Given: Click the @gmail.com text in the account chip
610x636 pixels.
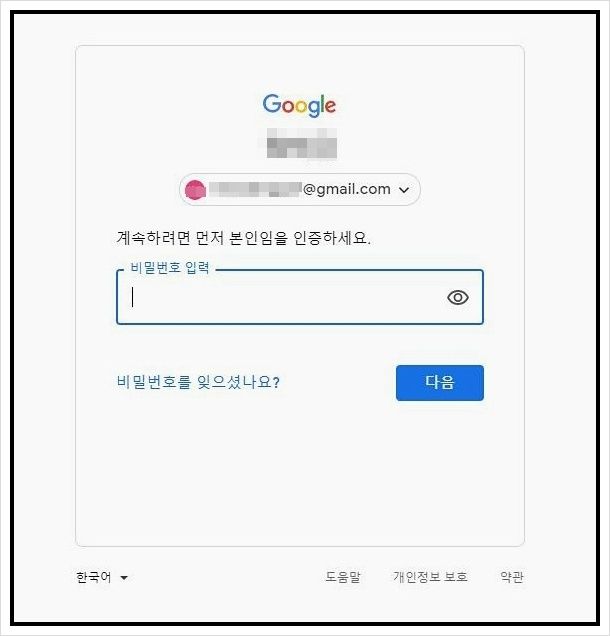Looking at the screenshot, I should coord(347,189).
